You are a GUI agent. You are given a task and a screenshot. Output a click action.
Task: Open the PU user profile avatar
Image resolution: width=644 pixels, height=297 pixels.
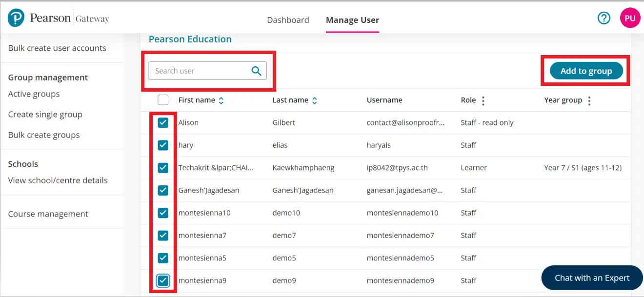(630, 18)
